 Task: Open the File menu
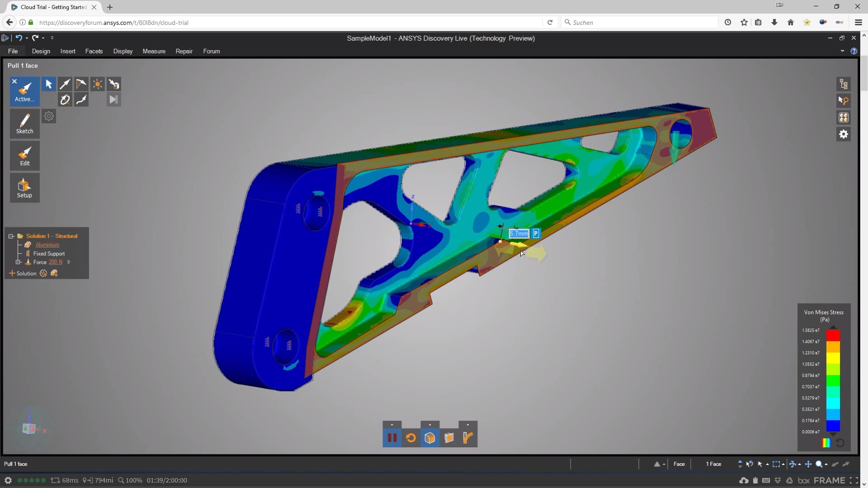click(13, 51)
